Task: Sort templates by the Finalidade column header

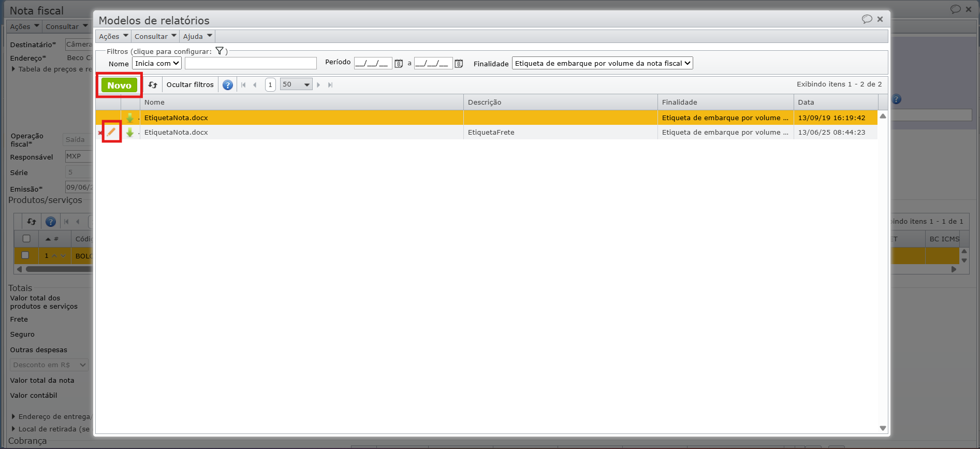Action: coord(726,102)
